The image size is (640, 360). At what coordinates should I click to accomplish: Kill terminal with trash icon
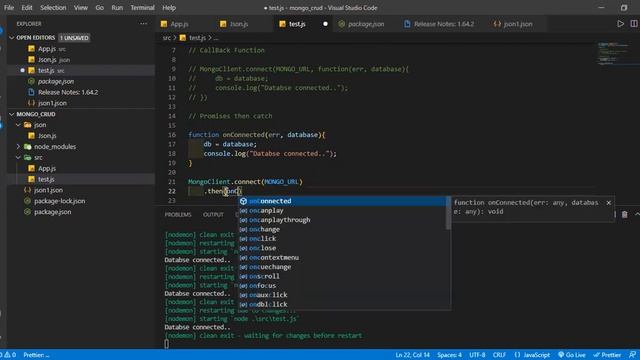pyautogui.click(x=624, y=214)
